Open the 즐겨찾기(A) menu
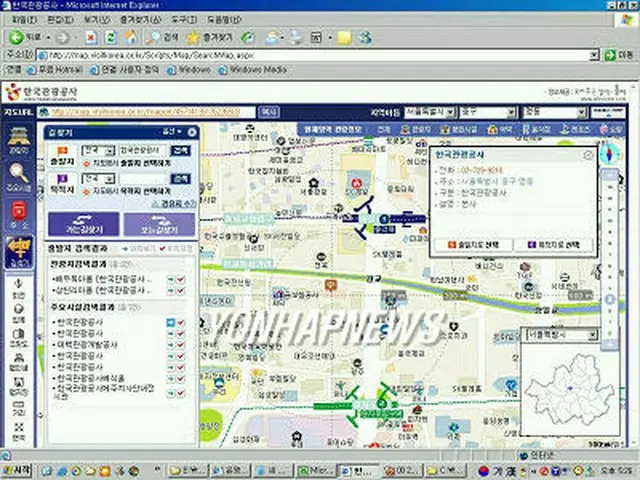This screenshot has height=480, width=640. coord(140,19)
